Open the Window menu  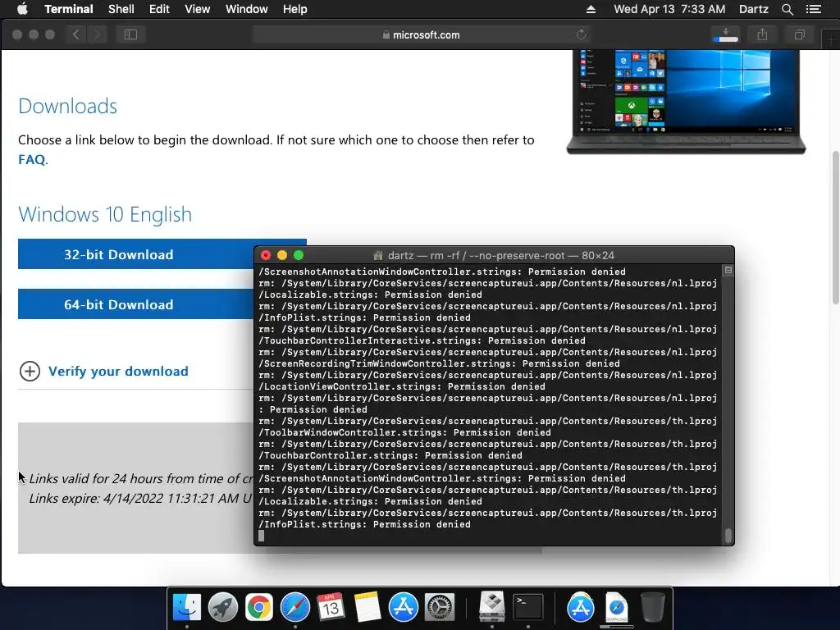point(246,9)
